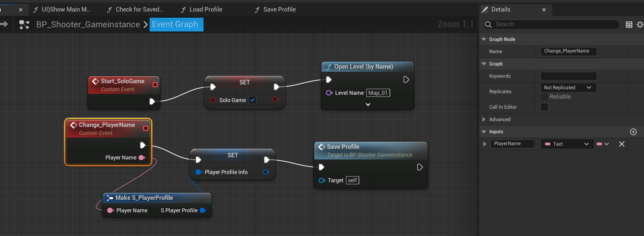Open the Not Replicated dropdown

568,87
